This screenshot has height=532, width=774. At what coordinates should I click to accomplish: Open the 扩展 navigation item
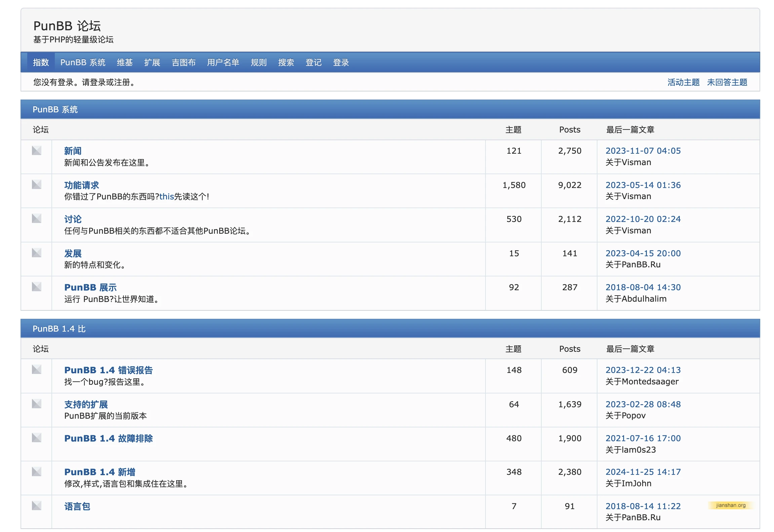pos(152,62)
